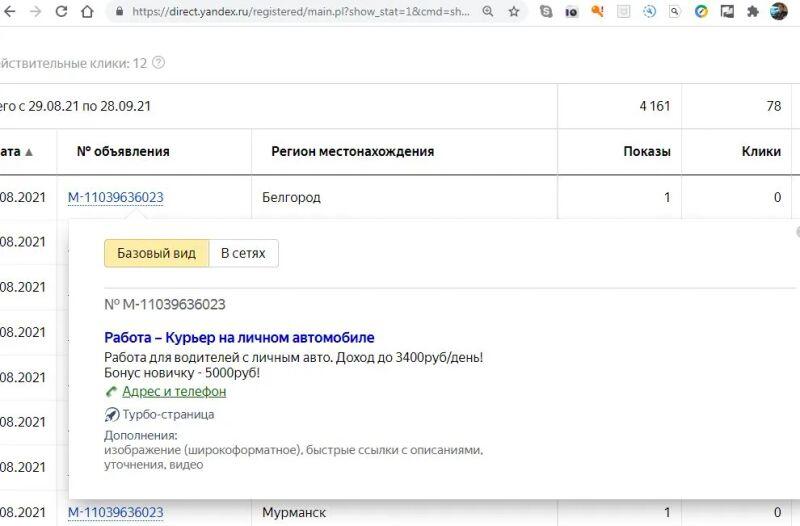Click ad title 'Работа – Курьер на личном автомобиле'
Screen dimensions: 800x526
(x=239, y=338)
